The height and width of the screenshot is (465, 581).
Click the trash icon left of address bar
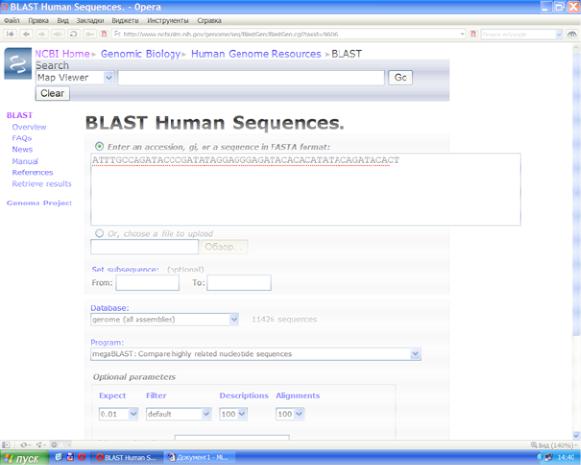pos(104,34)
